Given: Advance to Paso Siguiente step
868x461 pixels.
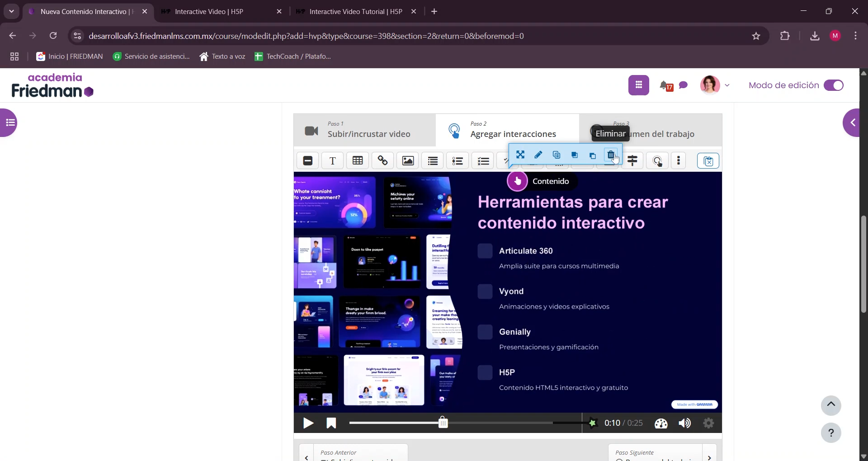Looking at the screenshot, I should (x=662, y=452).
